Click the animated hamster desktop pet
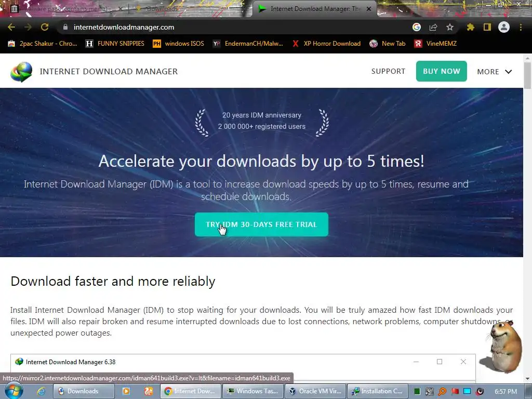Image resolution: width=532 pixels, height=399 pixels. (504, 347)
